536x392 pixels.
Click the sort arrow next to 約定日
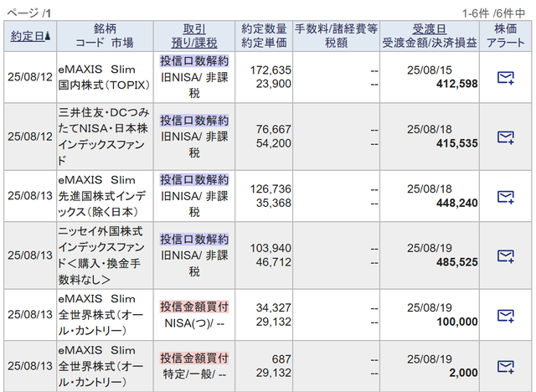tap(48, 36)
